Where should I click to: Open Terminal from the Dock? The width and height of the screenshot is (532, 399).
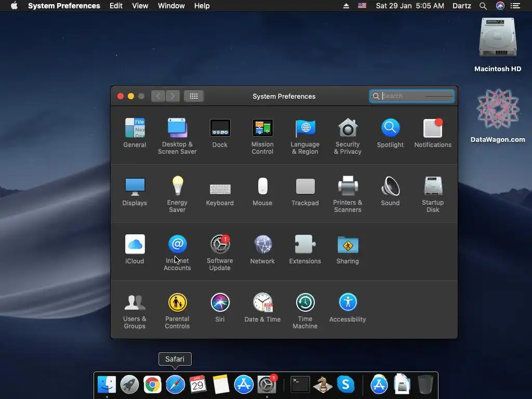click(x=300, y=385)
